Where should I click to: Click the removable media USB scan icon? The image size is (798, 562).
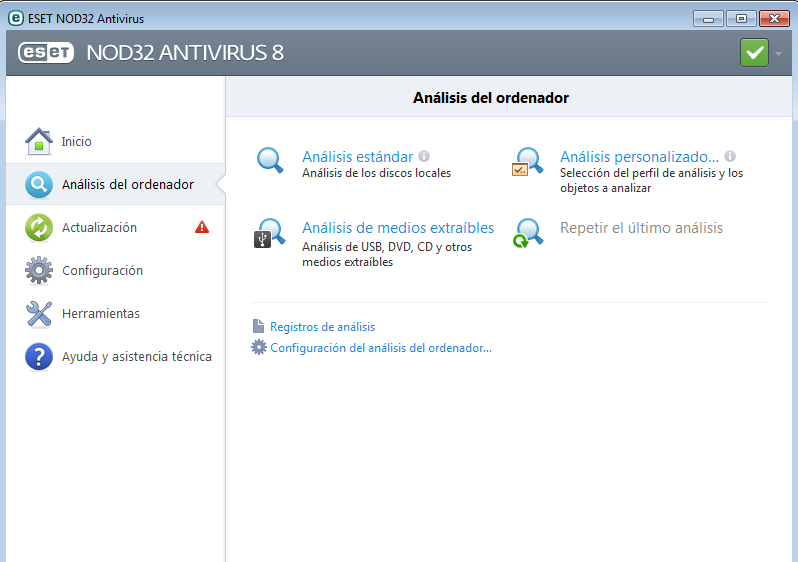click(x=270, y=235)
